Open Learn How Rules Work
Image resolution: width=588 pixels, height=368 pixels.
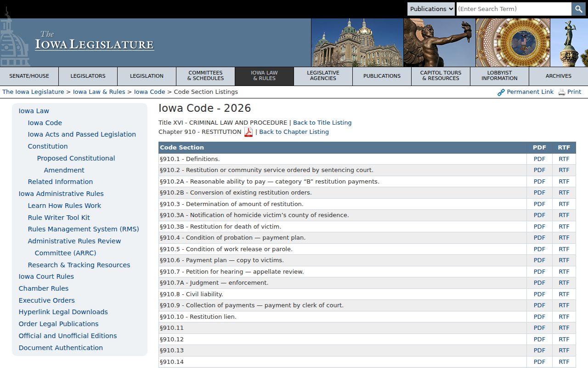[64, 206]
